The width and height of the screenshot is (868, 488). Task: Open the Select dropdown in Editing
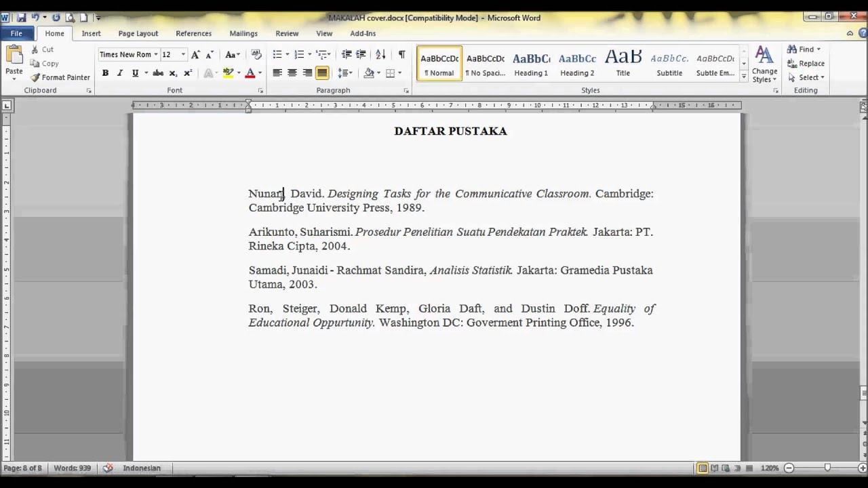[806, 78]
